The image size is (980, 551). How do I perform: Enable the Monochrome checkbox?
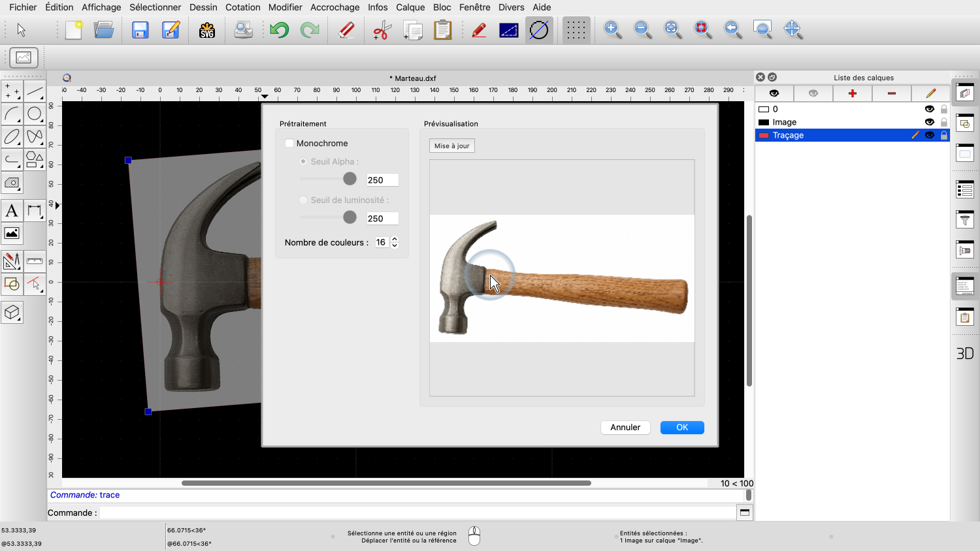289,144
